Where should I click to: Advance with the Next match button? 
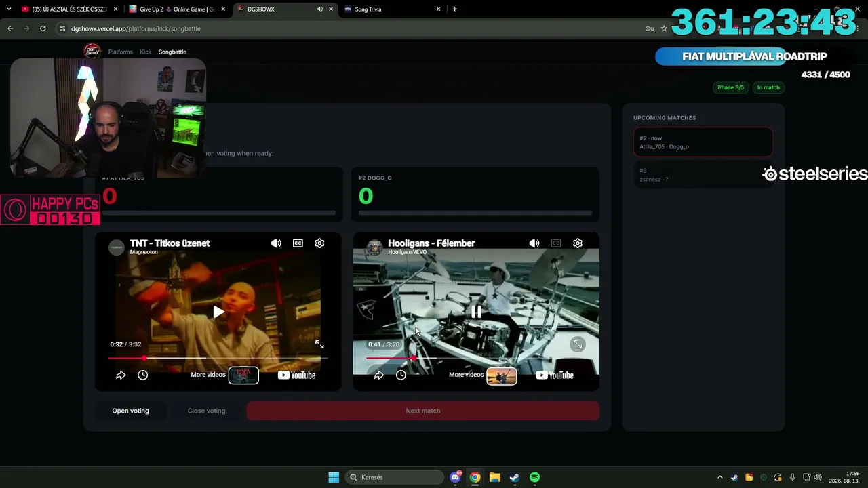coord(423,411)
